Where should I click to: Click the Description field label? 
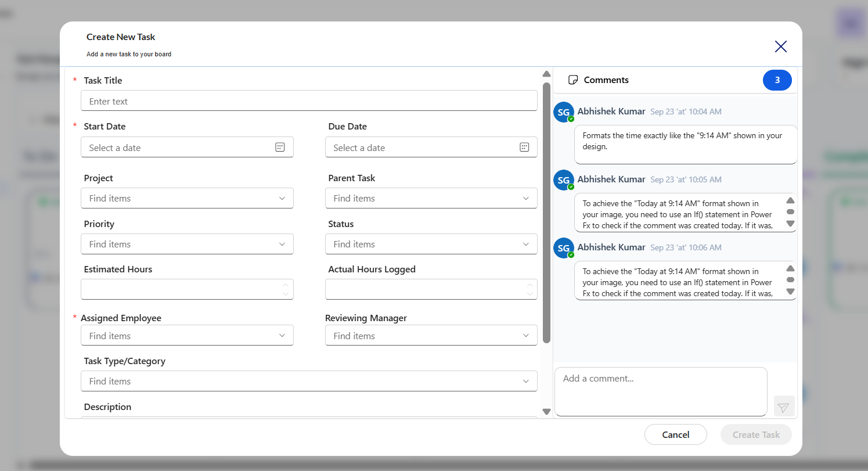pyautogui.click(x=107, y=407)
